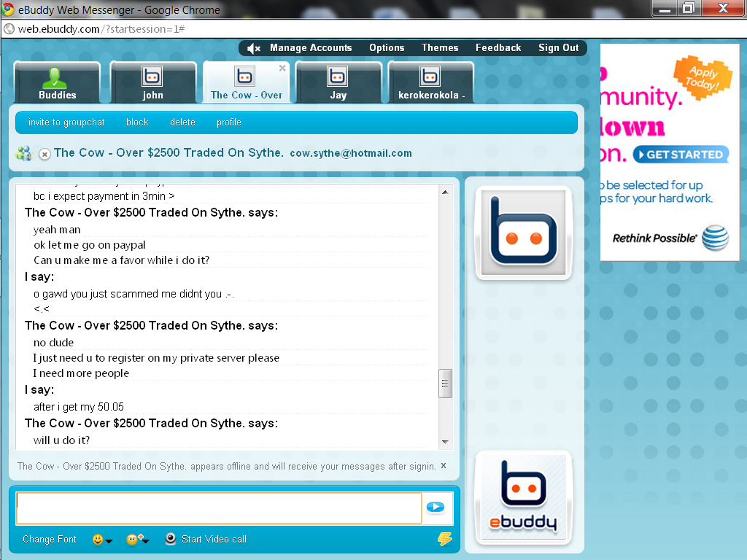
Task: Open the smiley emoticon dropdown
Action: 102,540
